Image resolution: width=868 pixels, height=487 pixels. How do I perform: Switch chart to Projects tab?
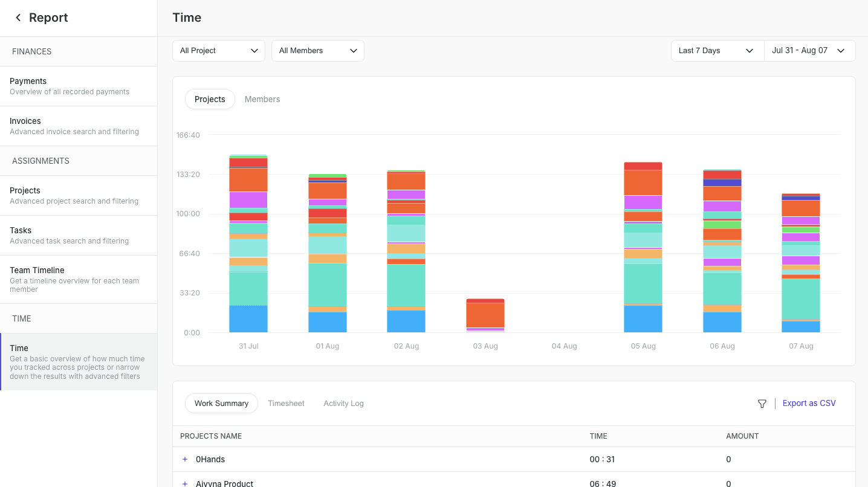pyautogui.click(x=210, y=99)
